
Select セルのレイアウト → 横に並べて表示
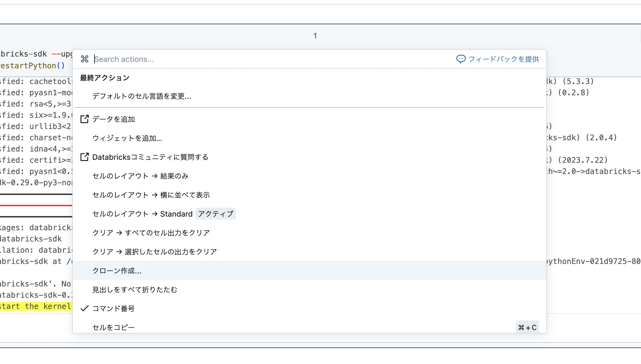coord(309,195)
